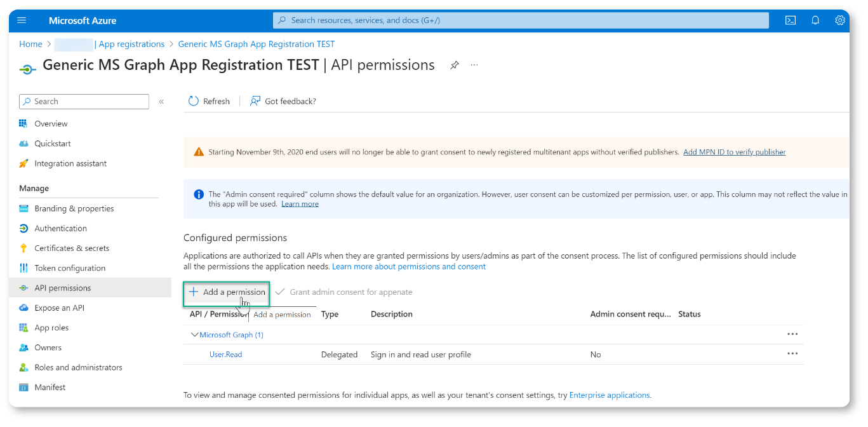Open portal settings gear icon

840,20
